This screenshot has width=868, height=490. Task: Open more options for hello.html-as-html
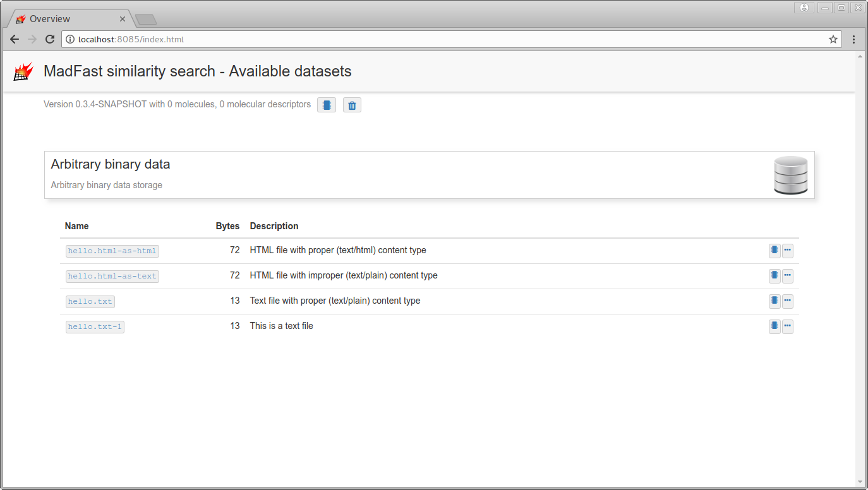point(787,251)
